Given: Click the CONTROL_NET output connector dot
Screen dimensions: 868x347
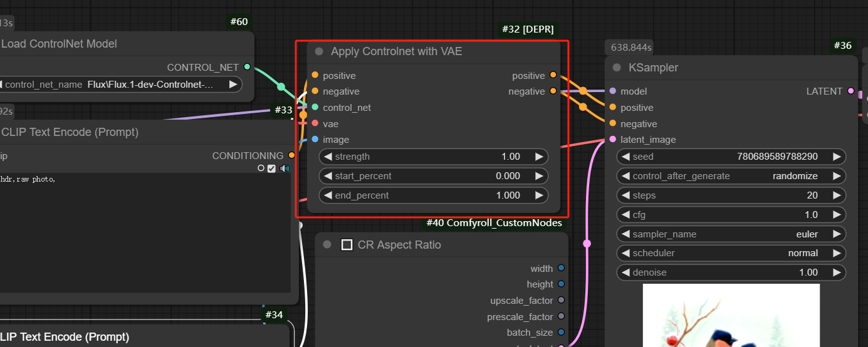Looking at the screenshot, I should coord(247,67).
